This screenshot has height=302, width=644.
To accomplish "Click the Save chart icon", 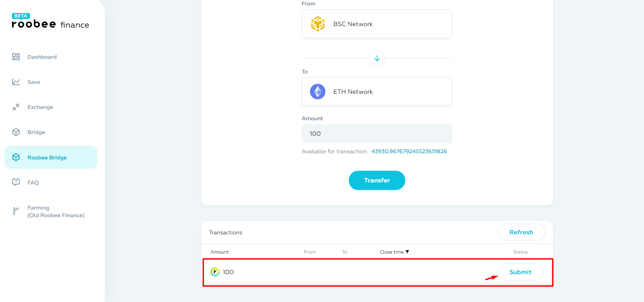I will click(x=16, y=82).
